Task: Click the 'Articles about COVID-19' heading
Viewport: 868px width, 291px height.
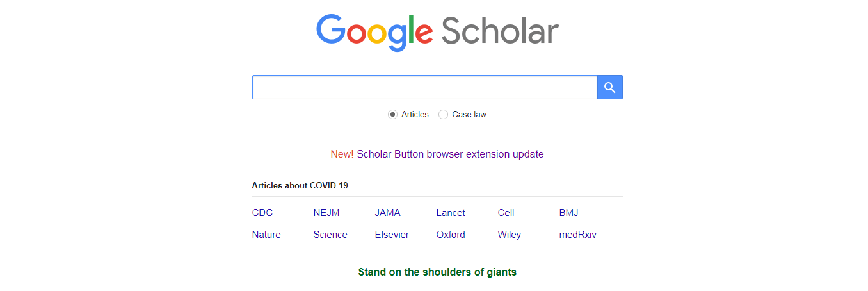Action: tap(300, 185)
